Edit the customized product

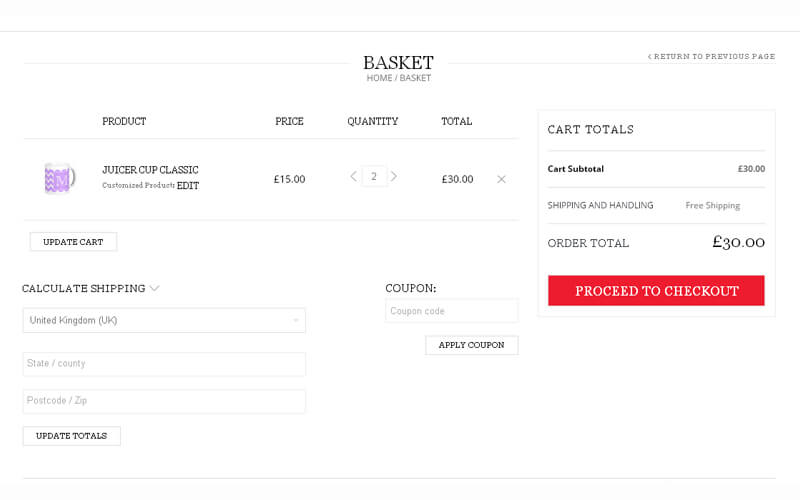click(x=188, y=186)
